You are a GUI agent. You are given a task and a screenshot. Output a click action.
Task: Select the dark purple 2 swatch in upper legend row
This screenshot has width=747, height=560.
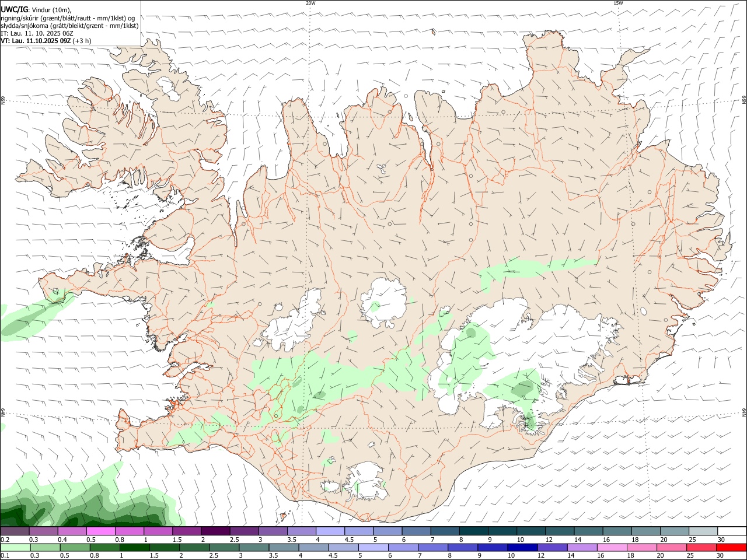point(215,531)
